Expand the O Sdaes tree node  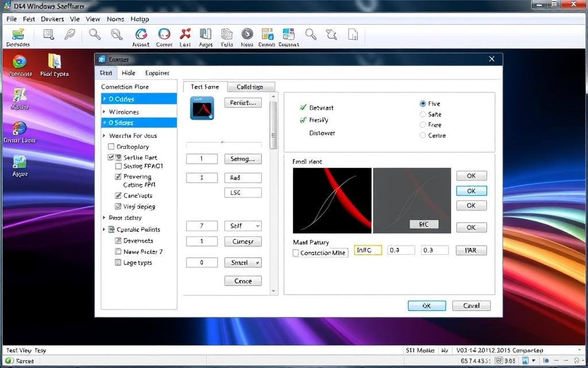coord(105,123)
